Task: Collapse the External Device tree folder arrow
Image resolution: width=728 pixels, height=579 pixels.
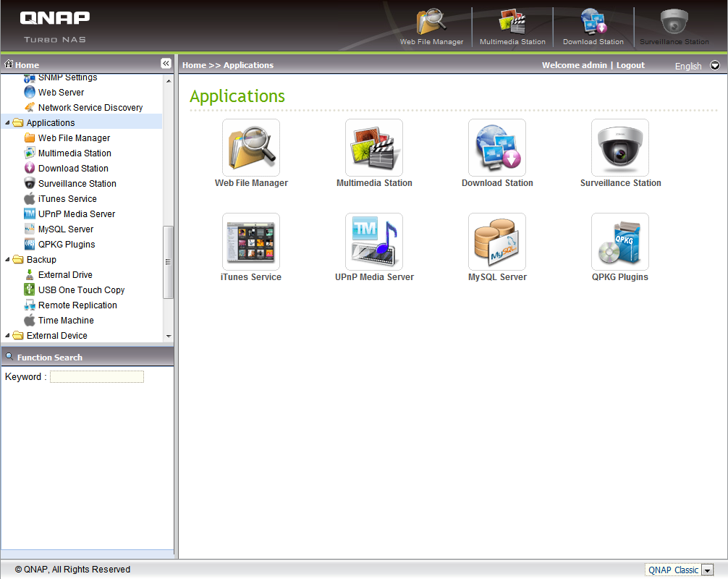Action: pos(7,335)
